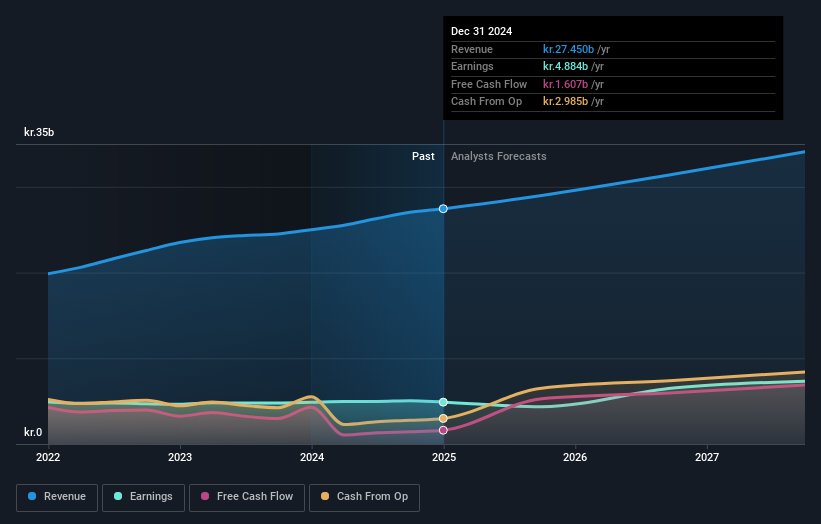
Task: Click the Analysts Forecasts label
Action: point(498,156)
